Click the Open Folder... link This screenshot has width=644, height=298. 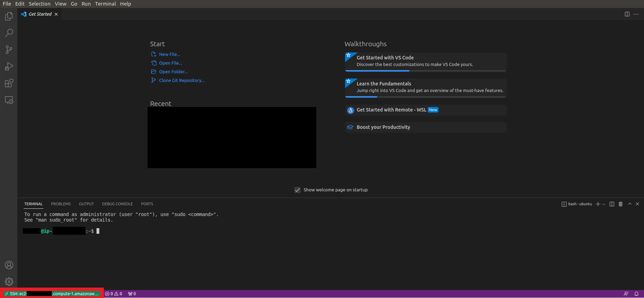173,72
